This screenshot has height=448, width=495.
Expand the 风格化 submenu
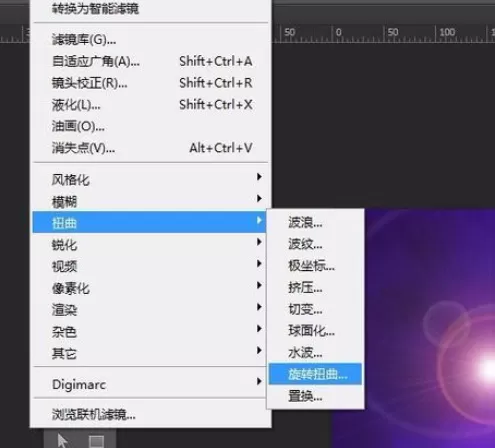(151, 180)
